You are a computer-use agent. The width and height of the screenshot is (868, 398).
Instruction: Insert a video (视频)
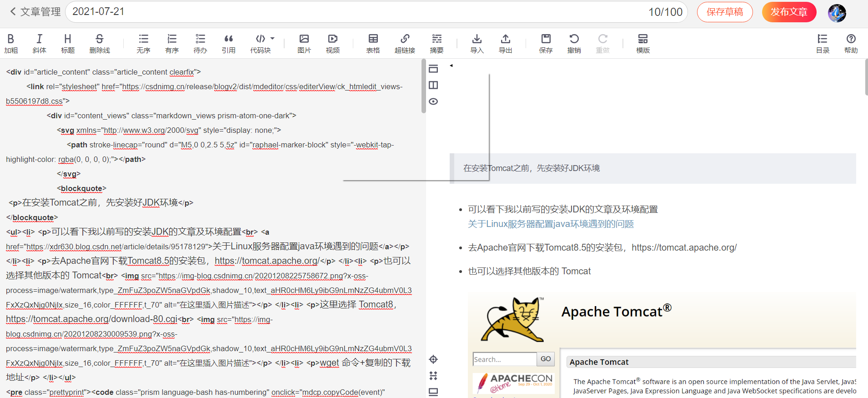pyautogui.click(x=333, y=44)
